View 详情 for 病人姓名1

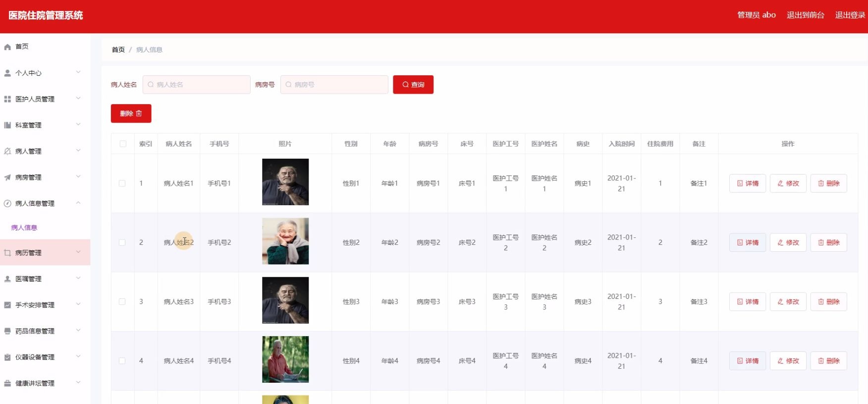pos(748,183)
